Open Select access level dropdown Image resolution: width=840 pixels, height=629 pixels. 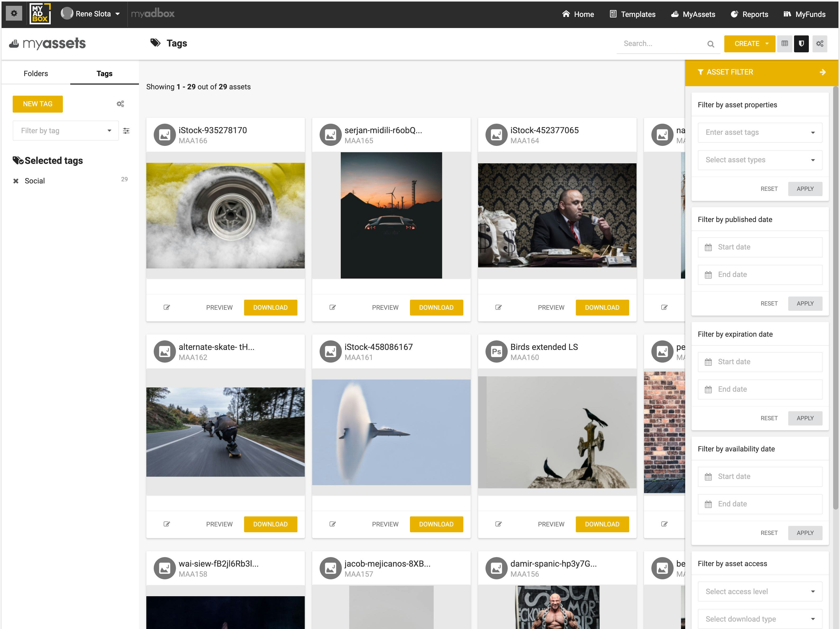coord(760,591)
